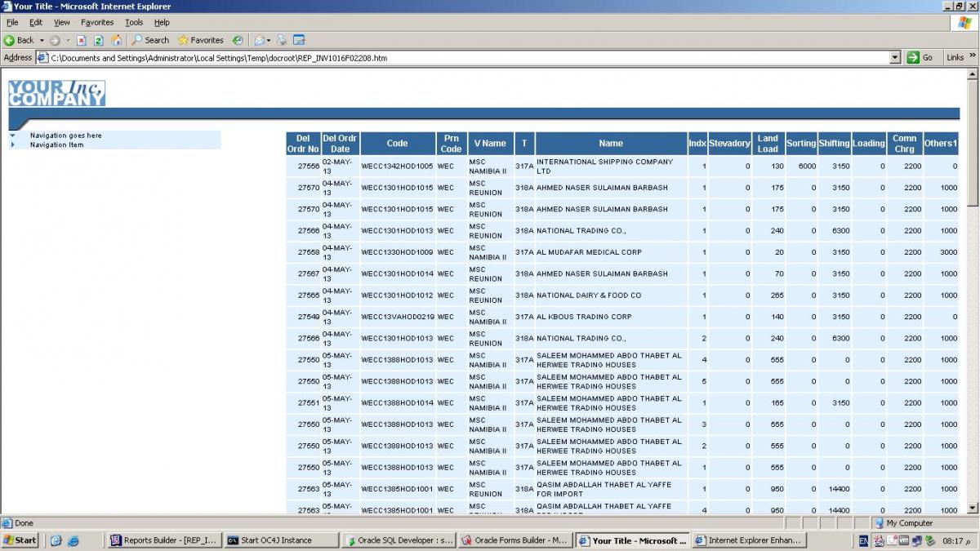The width and height of the screenshot is (980, 551).
Task: Open the Mail dropdown in toolbar
Action: tap(261, 40)
